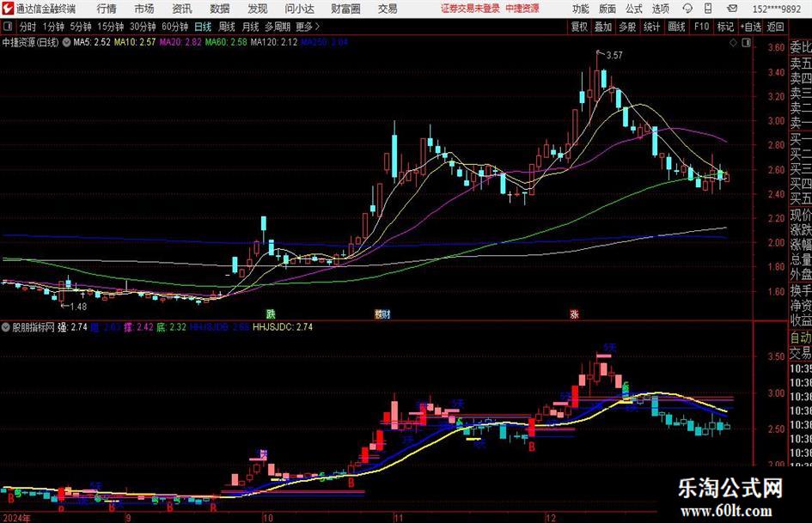Click the 2024年 date axis label
The width and height of the screenshot is (812, 523).
coord(16,517)
